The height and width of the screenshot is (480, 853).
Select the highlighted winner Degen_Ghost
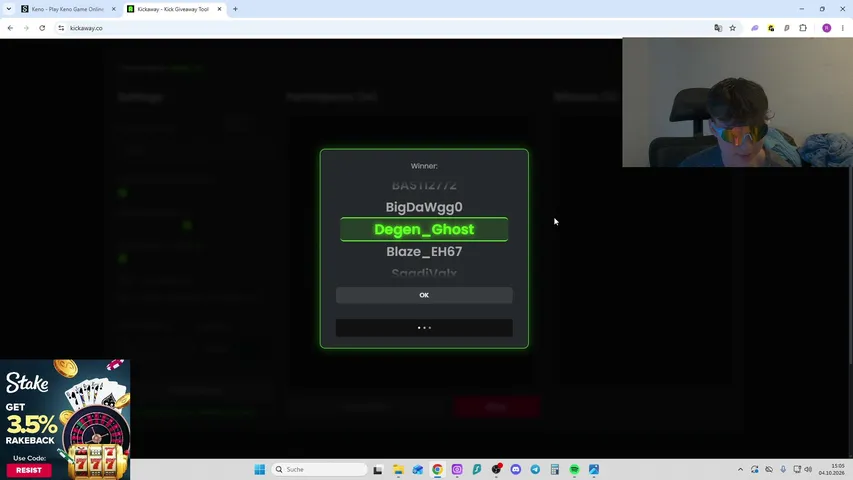coord(424,230)
